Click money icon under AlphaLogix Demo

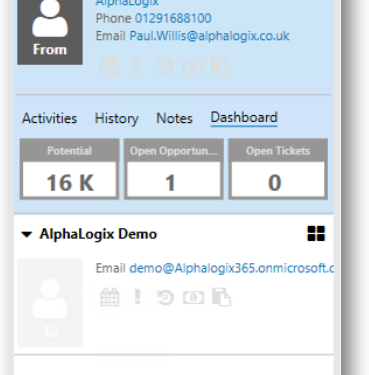point(193,298)
